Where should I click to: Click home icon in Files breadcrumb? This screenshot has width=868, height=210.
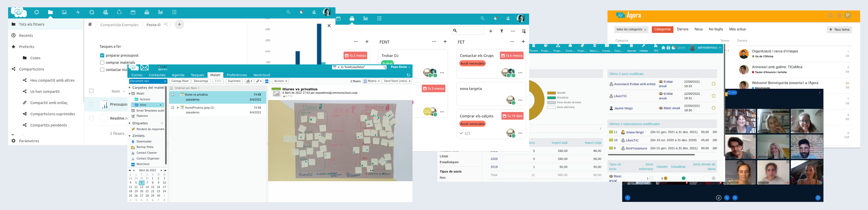(90, 24)
